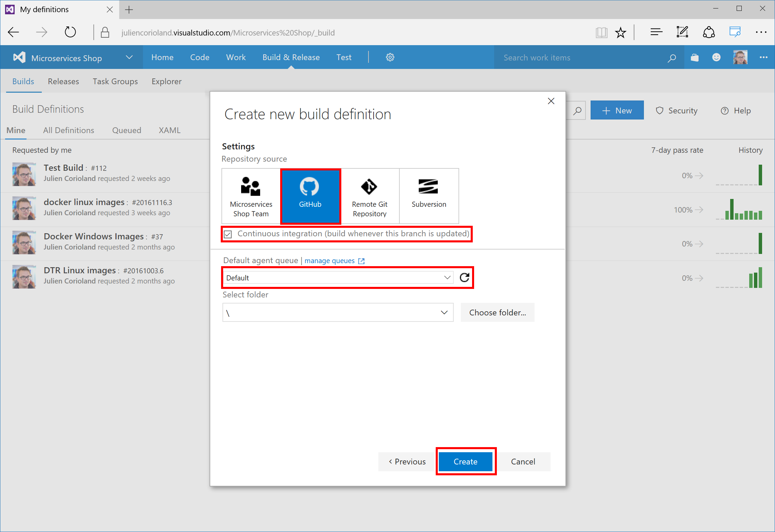Click the search magnifier in the top bar
Image resolution: width=775 pixels, height=532 pixels.
pyautogui.click(x=672, y=57)
